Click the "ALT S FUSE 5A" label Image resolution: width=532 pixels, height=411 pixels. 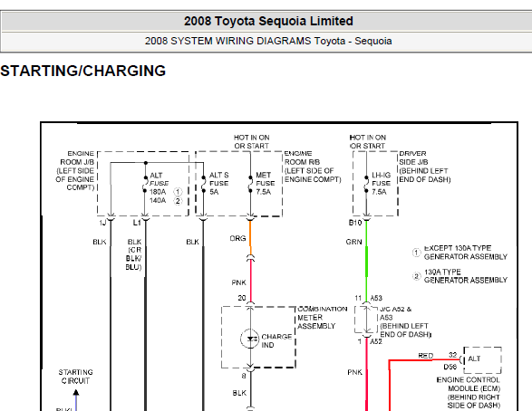[218, 183]
